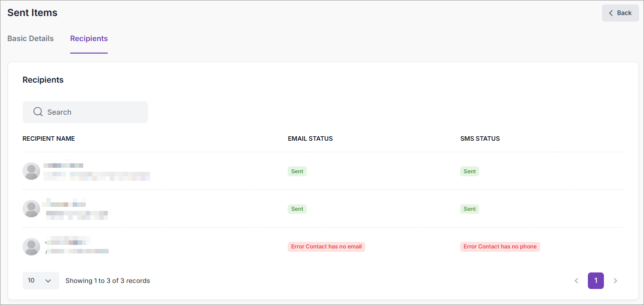This screenshot has width=644, height=305.
Task: Click the 'Error Contact has no email' badge
Action: tap(326, 246)
